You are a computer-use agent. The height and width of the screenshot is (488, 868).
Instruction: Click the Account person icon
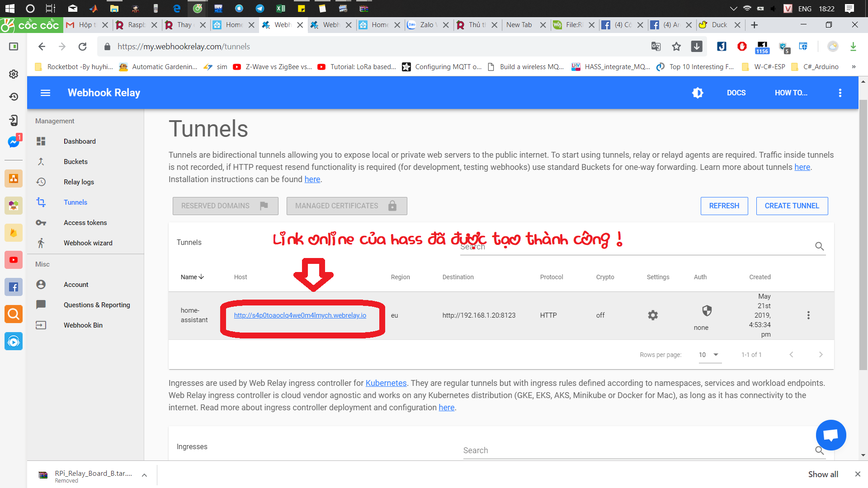point(41,285)
